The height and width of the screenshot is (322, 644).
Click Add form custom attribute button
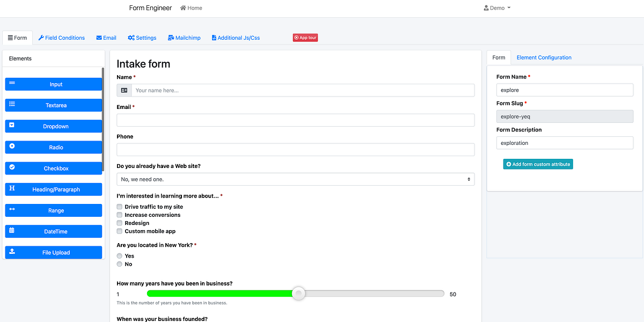(x=538, y=164)
